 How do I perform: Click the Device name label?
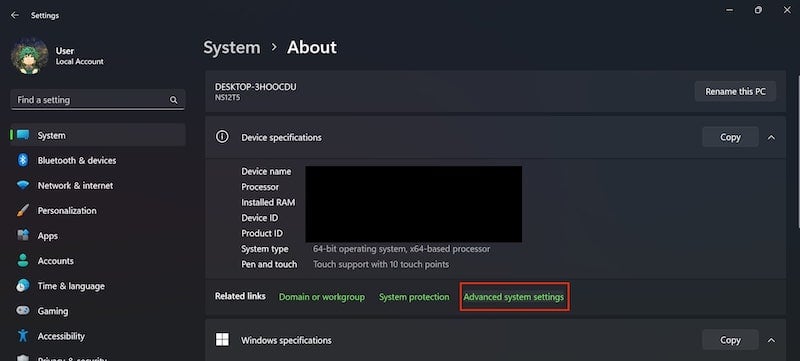click(x=266, y=171)
